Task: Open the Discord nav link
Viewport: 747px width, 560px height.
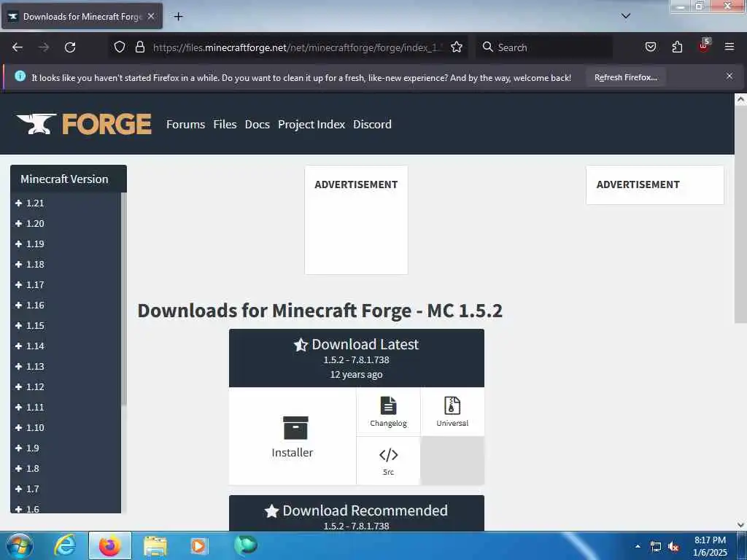Action: (x=372, y=124)
